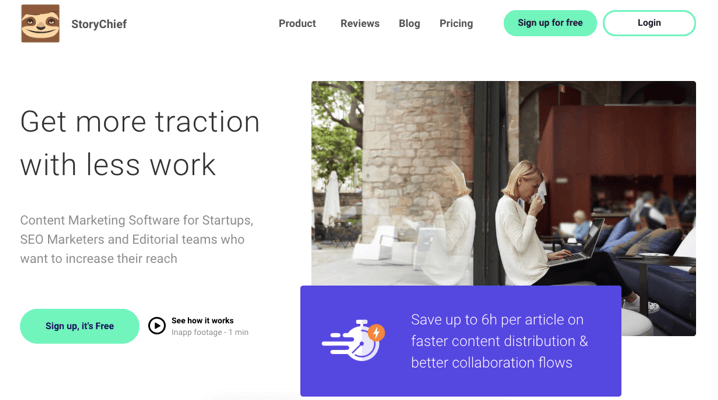The image size is (718, 400).
Task: Click the speeding stopwatch icon
Action: (x=353, y=341)
